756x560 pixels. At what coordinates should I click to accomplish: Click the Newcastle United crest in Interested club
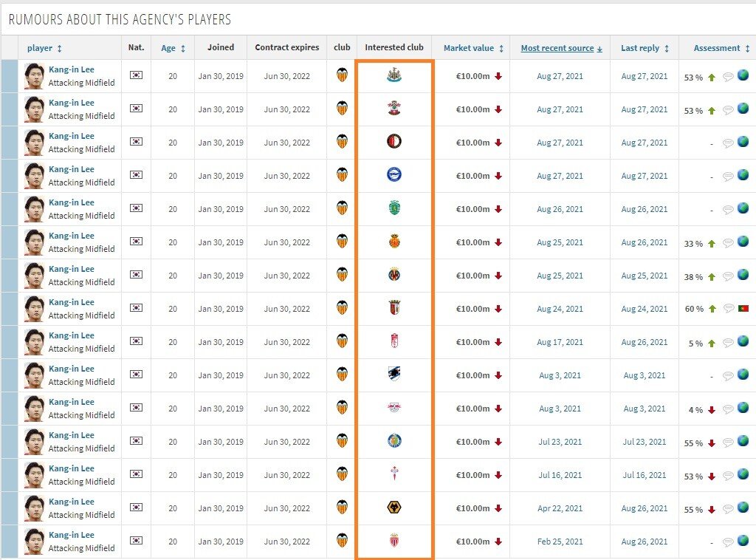coord(394,75)
